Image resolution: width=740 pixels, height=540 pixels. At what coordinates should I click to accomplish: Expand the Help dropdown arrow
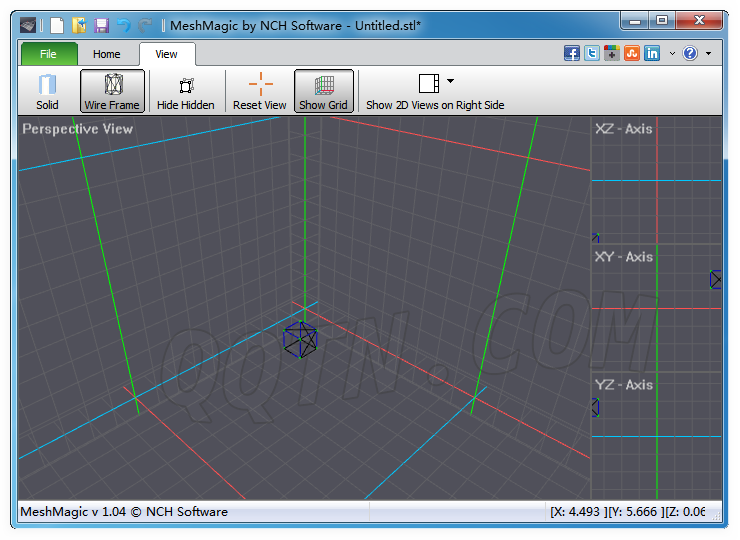pyautogui.click(x=708, y=54)
